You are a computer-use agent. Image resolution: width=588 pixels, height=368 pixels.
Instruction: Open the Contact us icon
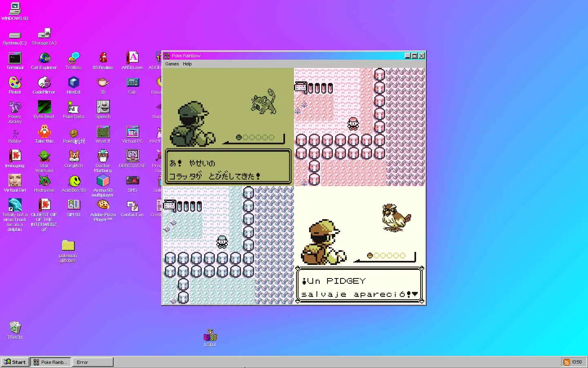coord(132,209)
